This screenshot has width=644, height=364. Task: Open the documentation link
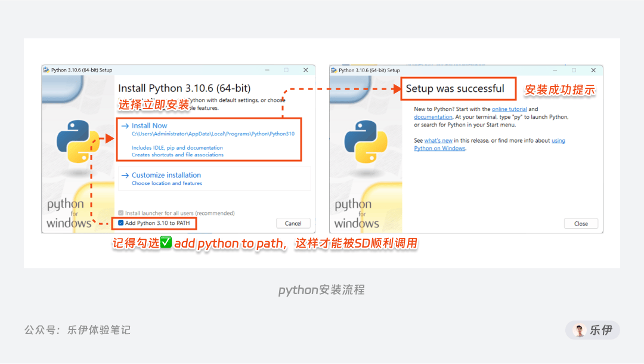[x=433, y=117]
